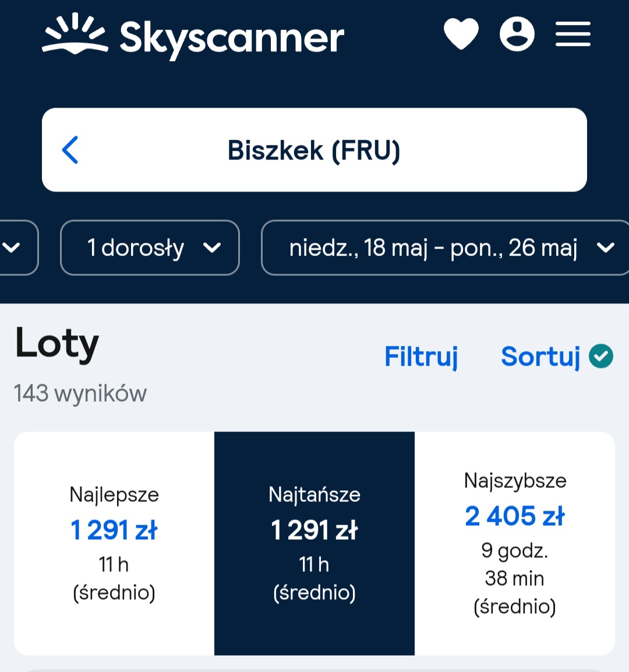Go back with the blue chevron arrow
This screenshot has height=672, width=629.
point(70,150)
